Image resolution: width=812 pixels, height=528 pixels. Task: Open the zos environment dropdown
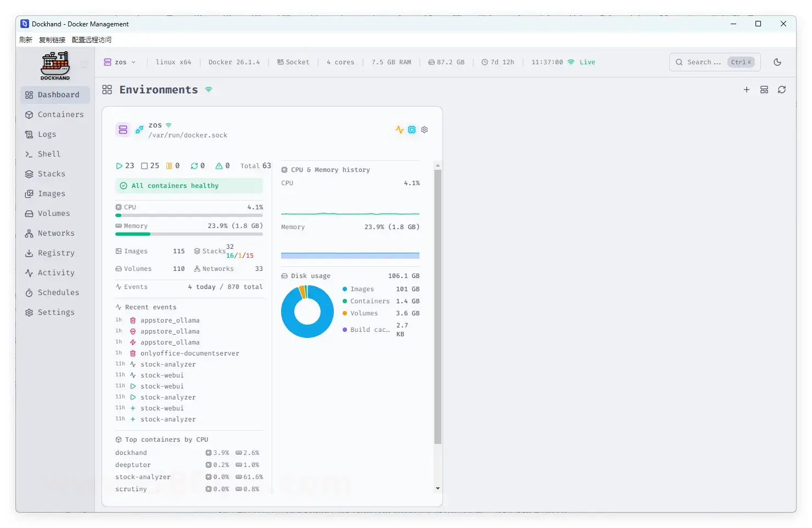click(120, 62)
